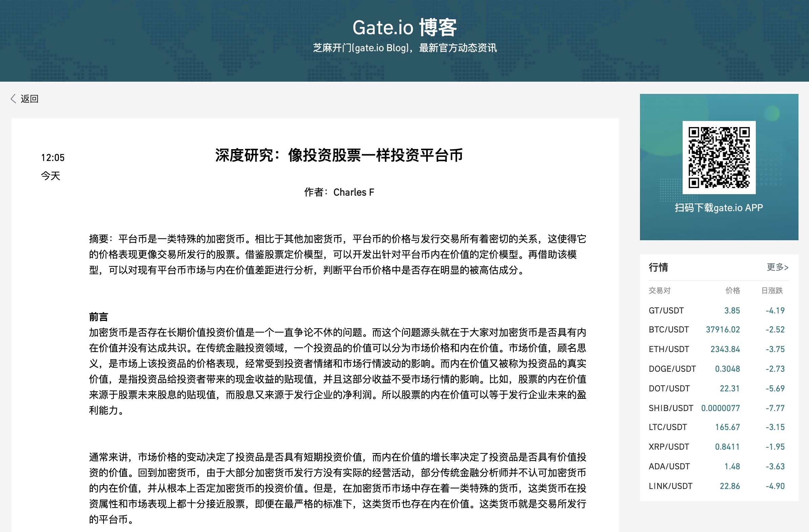
Task: Open the 更多> link in market panel
Action: 777,267
